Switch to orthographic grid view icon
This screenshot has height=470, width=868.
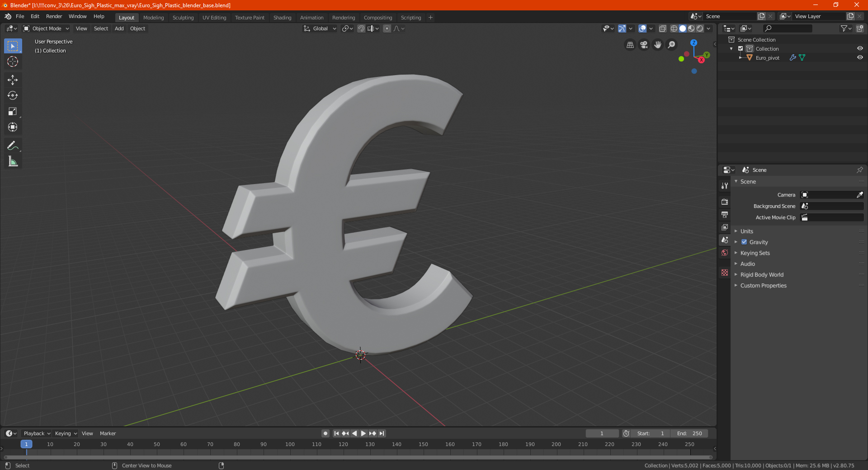tap(630, 45)
